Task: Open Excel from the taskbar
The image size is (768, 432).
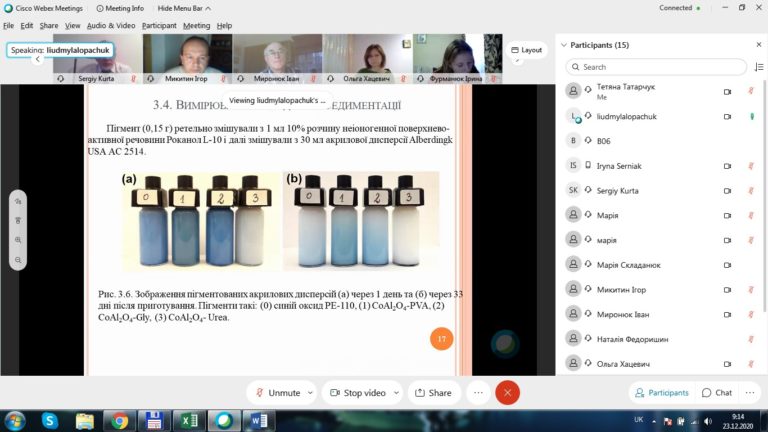Action: tap(189, 421)
